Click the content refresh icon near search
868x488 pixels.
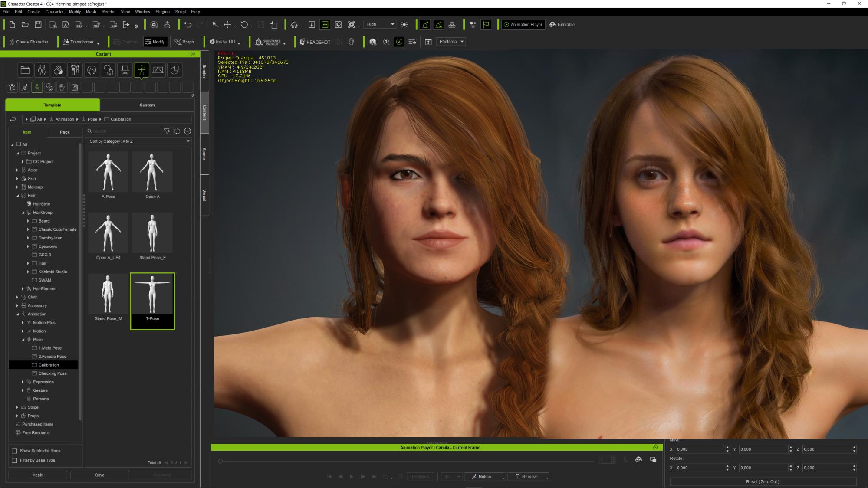pyautogui.click(x=177, y=131)
